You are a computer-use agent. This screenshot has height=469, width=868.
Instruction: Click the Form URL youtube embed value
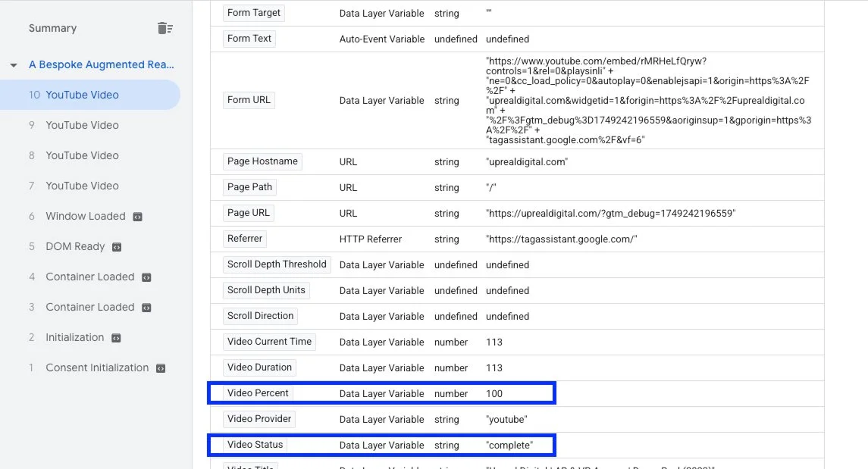coord(649,100)
